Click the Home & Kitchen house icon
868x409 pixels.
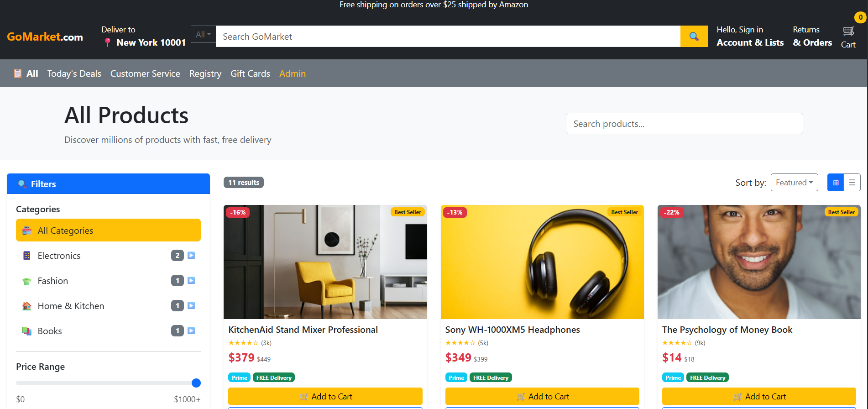tap(27, 306)
